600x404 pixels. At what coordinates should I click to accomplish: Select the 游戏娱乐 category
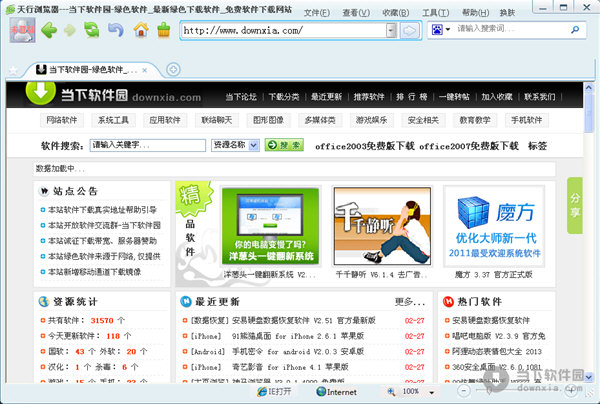coord(372,120)
